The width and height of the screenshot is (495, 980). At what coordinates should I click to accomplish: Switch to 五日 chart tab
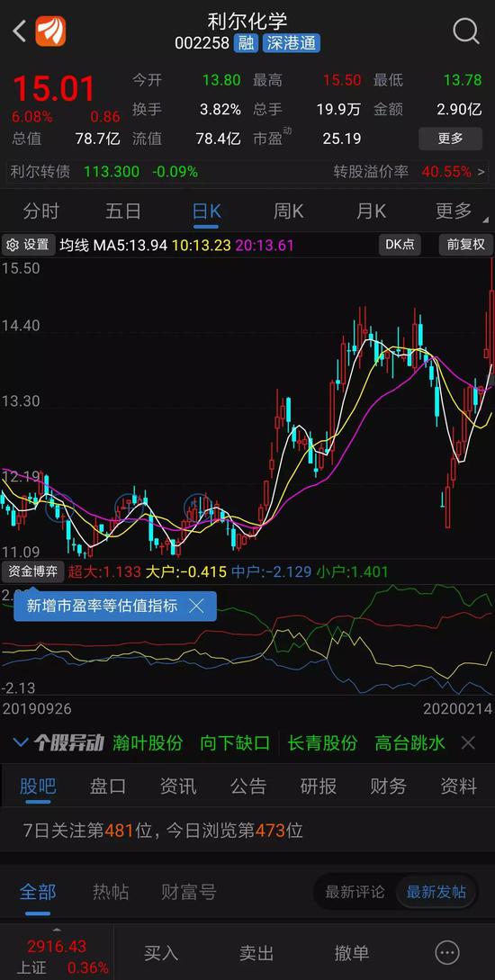tap(123, 211)
